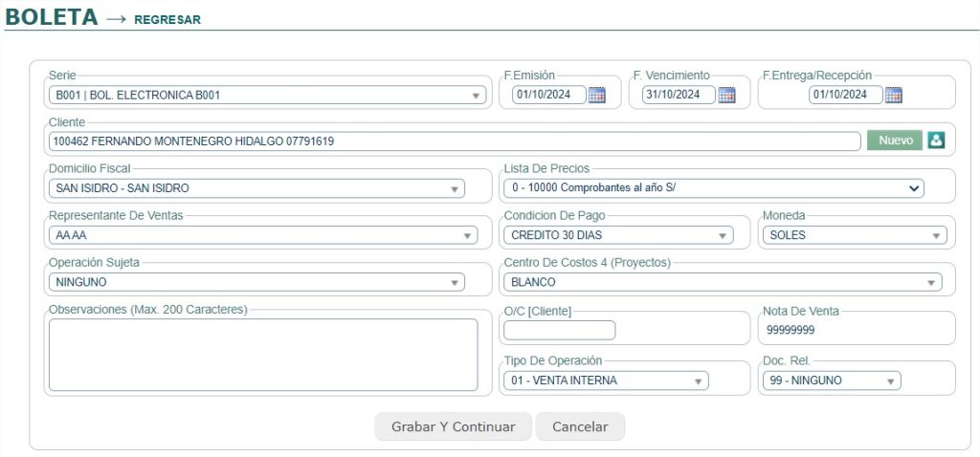Open Representante De Ventas dropdown
The image size is (980, 457).
coord(262,235)
